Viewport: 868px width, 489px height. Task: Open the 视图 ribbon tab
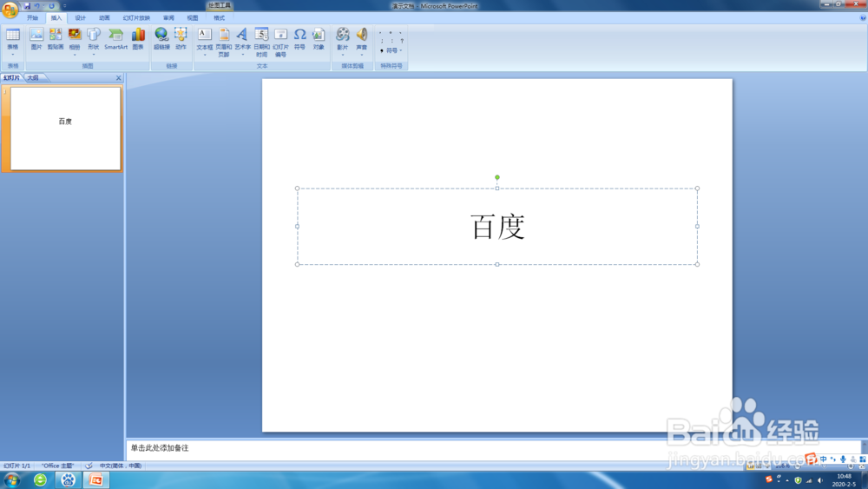pos(192,18)
